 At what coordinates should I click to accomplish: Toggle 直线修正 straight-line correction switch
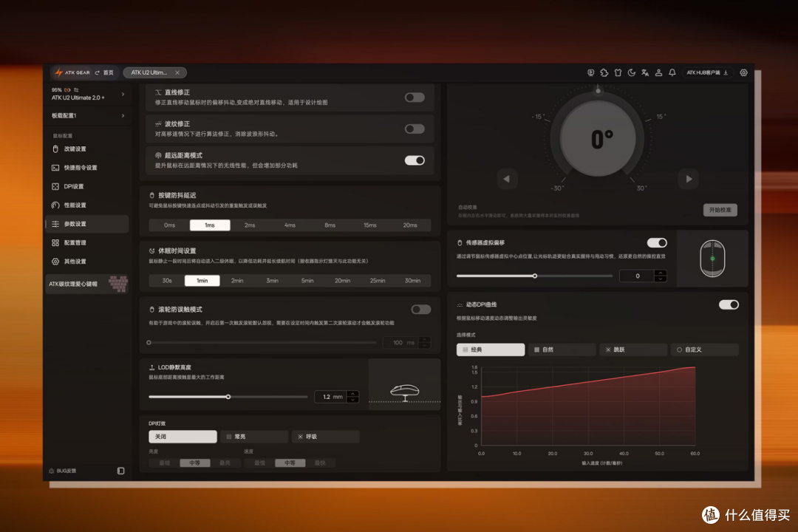coord(415,98)
